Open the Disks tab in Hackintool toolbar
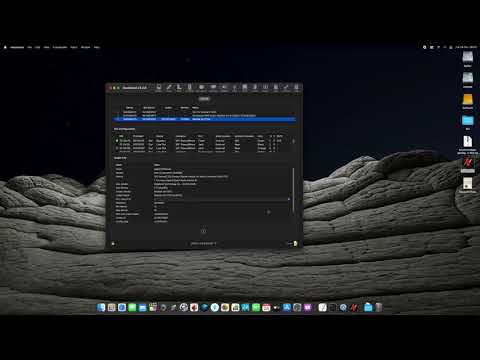480x360 pixels. click(x=245, y=88)
